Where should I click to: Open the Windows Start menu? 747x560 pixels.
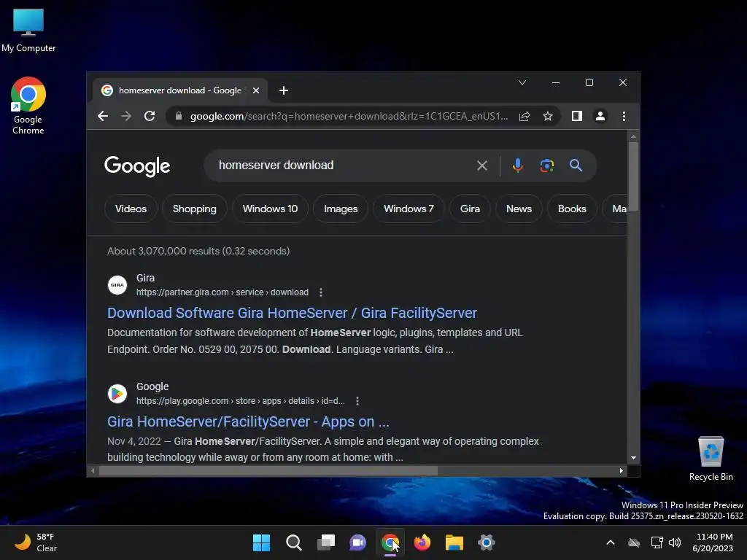(x=261, y=542)
